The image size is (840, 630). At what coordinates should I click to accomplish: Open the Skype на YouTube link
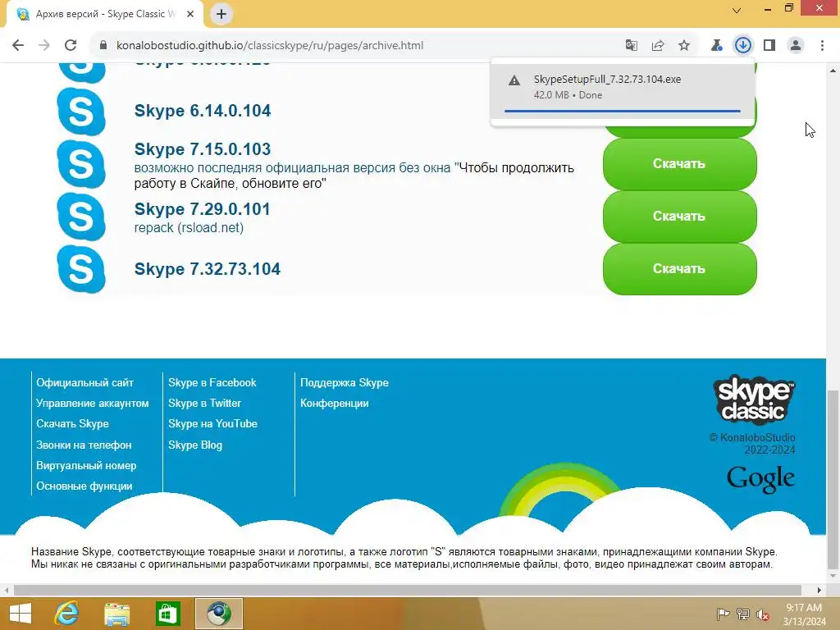point(212,424)
